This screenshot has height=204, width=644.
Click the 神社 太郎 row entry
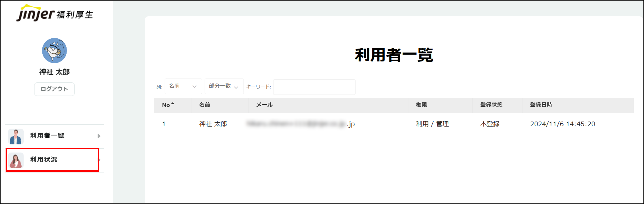pos(213,124)
